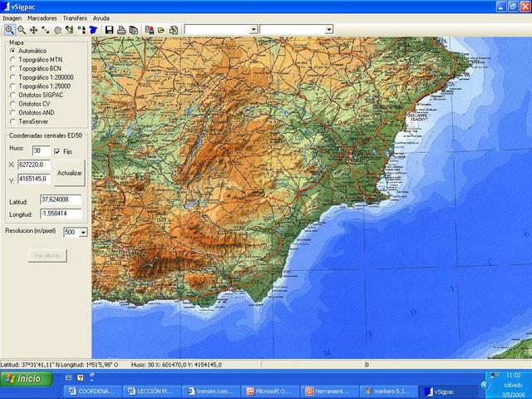Open the Marcadores menu
This screenshot has width=532, height=399.
coord(42,17)
